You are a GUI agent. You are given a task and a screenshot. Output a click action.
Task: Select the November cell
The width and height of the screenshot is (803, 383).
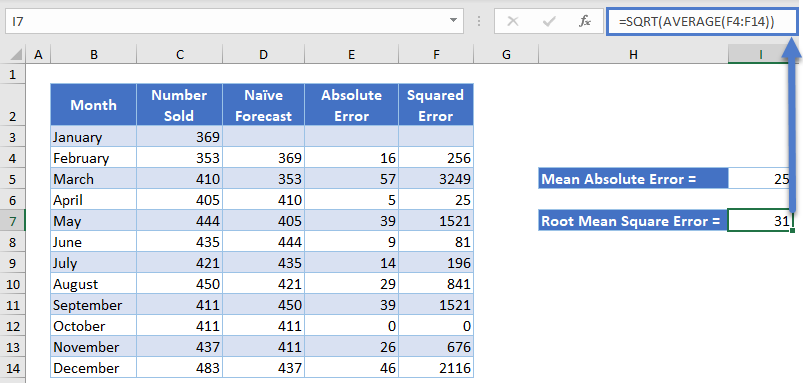[93, 347]
